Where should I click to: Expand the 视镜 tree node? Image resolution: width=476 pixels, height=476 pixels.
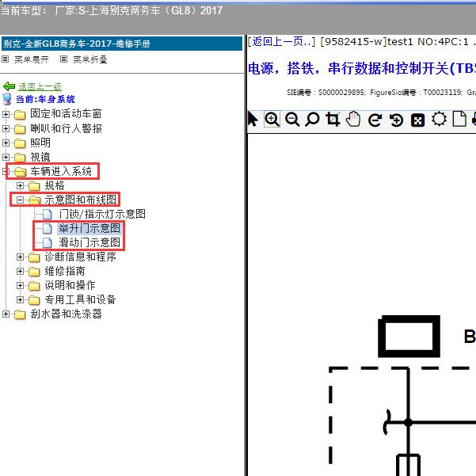(6, 158)
